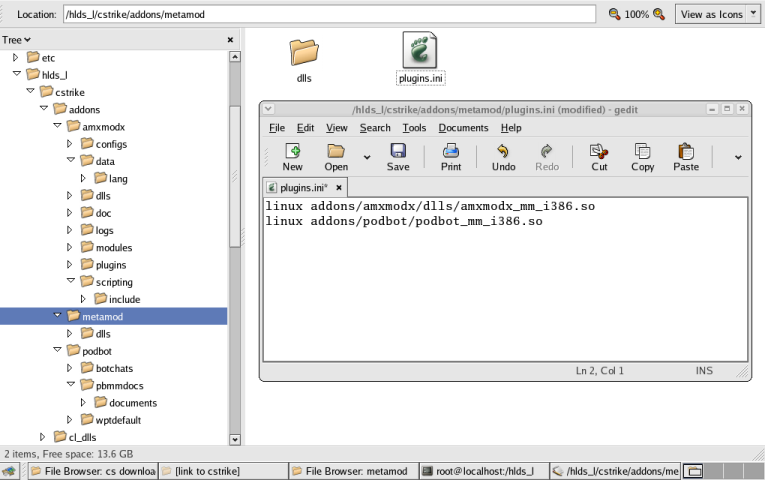
Task: Click scroll up arrow of tree scrollbar
Action: [x=235, y=57]
